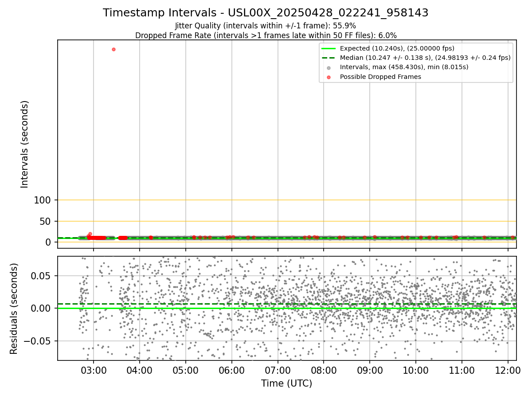Viewport: 532px width, 399px height.
Task: Click the 'Jitter Quality' subtitle line
Action: (x=266, y=26)
